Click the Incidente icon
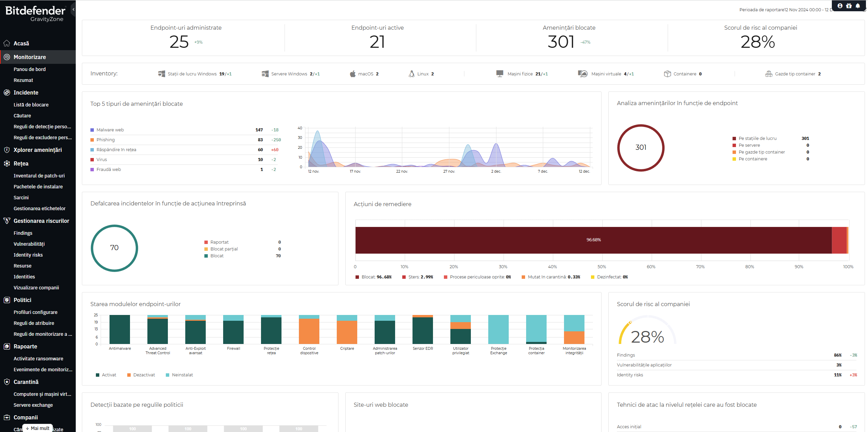868x432 pixels. point(6,92)
